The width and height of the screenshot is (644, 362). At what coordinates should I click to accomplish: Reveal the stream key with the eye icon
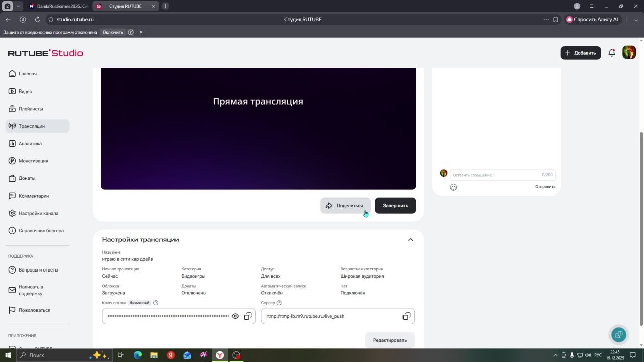[x=235, y=316]
